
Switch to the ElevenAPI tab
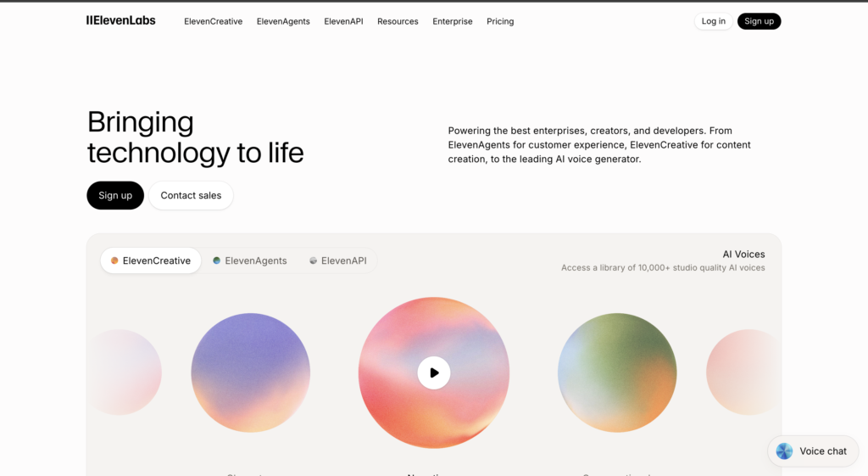[x=338, y=261]
